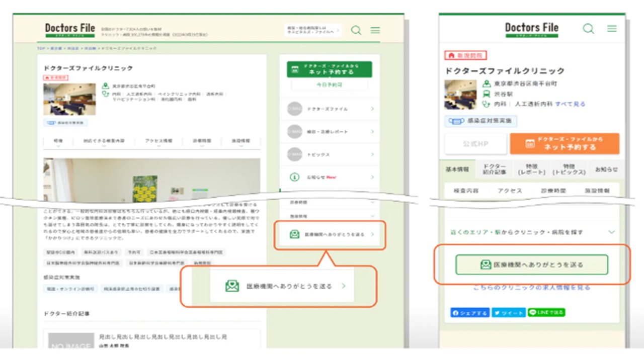The image size is (644, 362).
Task: Click the stethoscope icon in mobile clinic info
Action: (x=487, y=104)
